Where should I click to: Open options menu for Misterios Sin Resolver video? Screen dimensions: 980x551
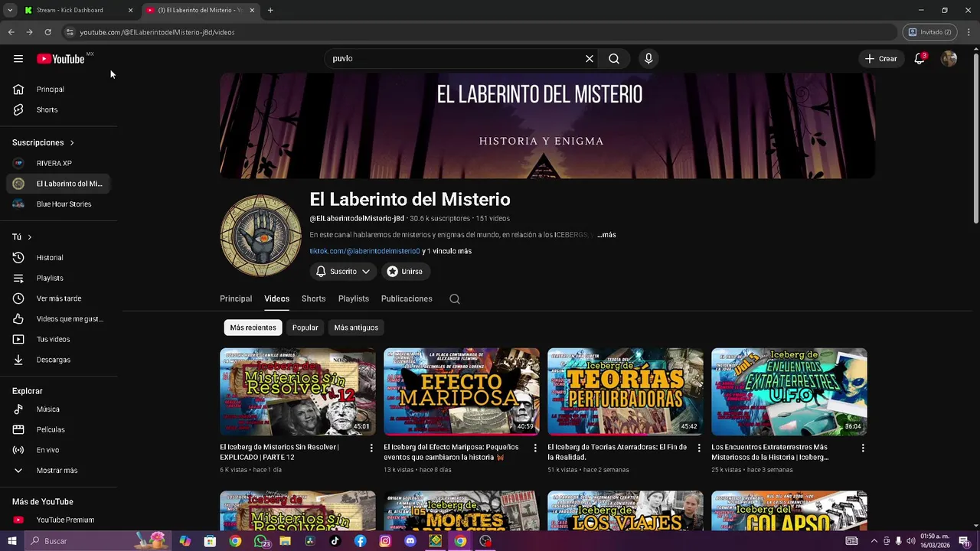tap(371, 448)
